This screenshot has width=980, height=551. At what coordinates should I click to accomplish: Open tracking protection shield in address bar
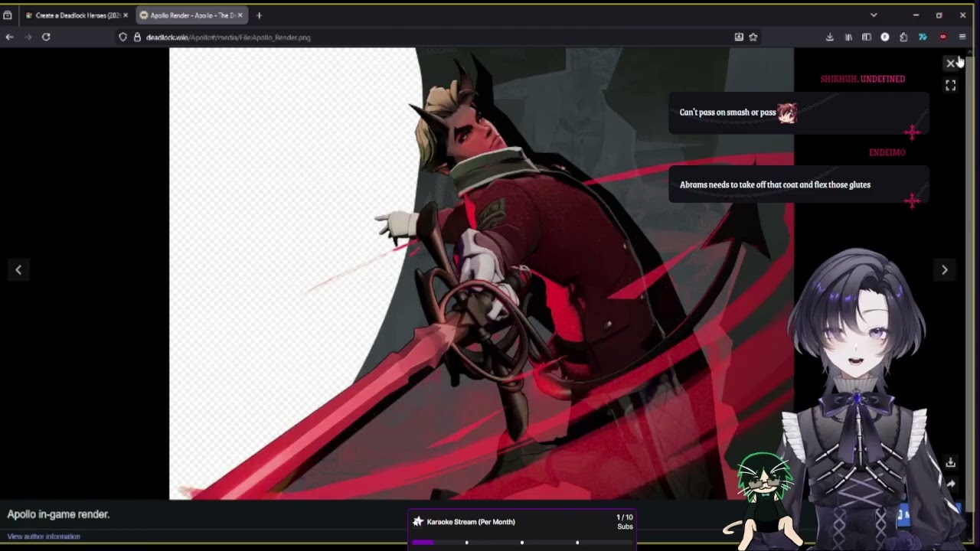122,37
